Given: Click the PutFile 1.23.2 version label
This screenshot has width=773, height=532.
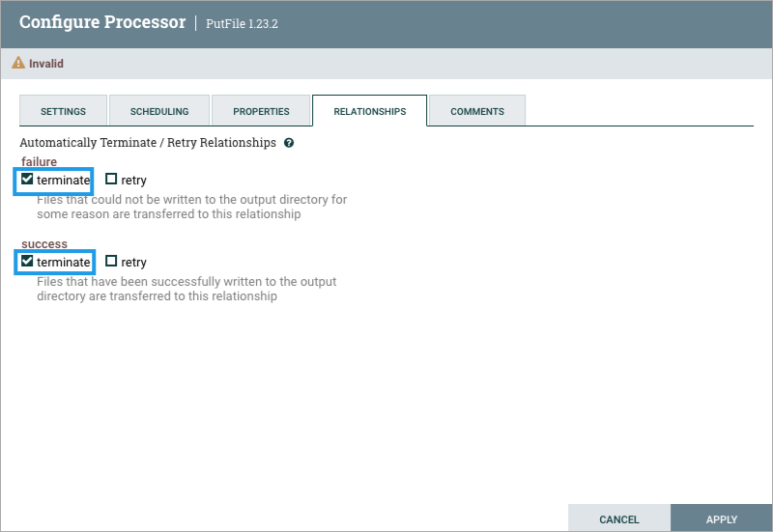Looking at the screenshot, I should pyautogui.click(x=243, y=23).
